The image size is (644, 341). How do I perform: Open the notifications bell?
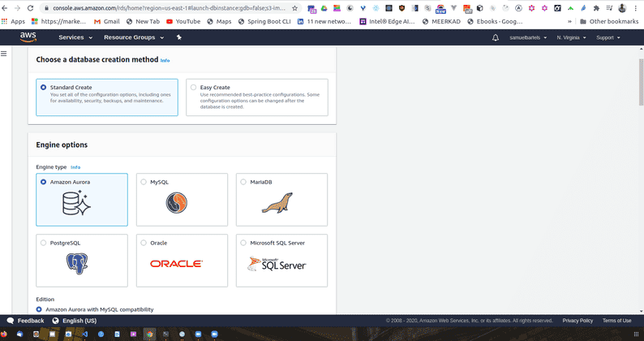pyautogui.click(x=496, y=37)
